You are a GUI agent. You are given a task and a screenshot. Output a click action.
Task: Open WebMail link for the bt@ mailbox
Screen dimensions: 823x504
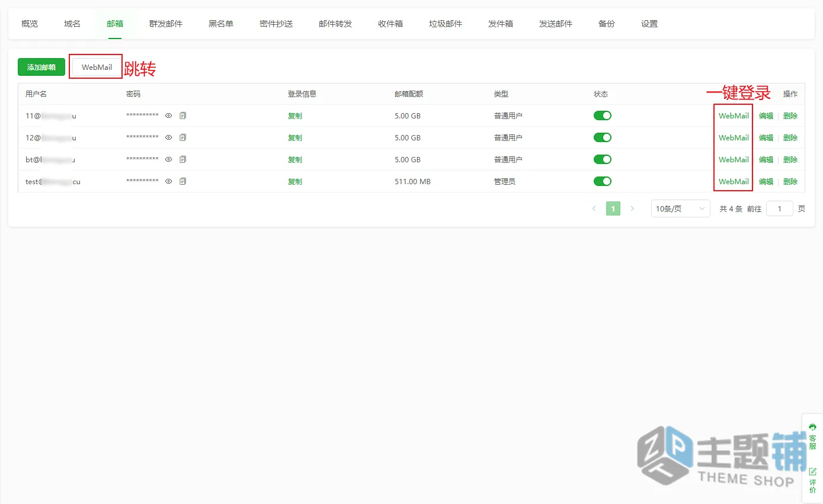(x=734, y=160)
